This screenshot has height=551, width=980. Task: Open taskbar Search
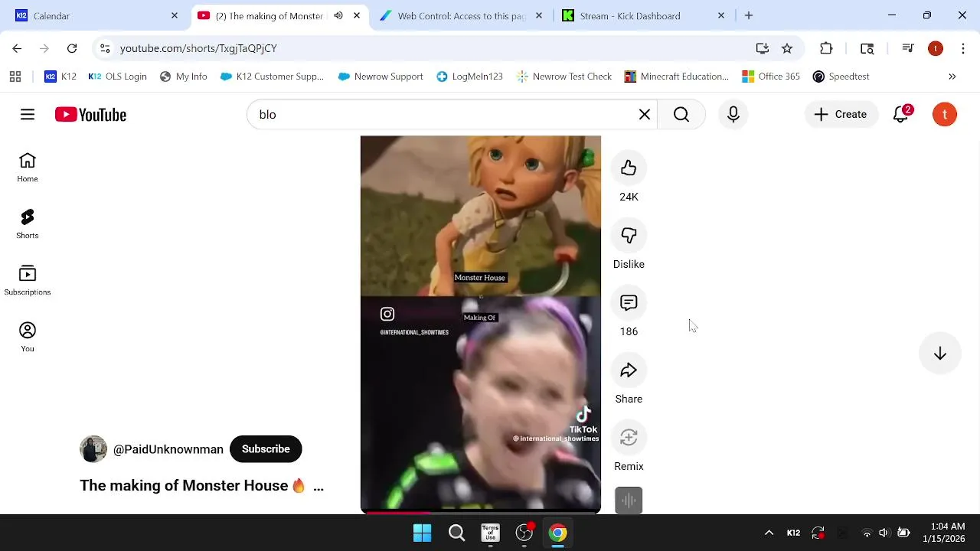456,533
